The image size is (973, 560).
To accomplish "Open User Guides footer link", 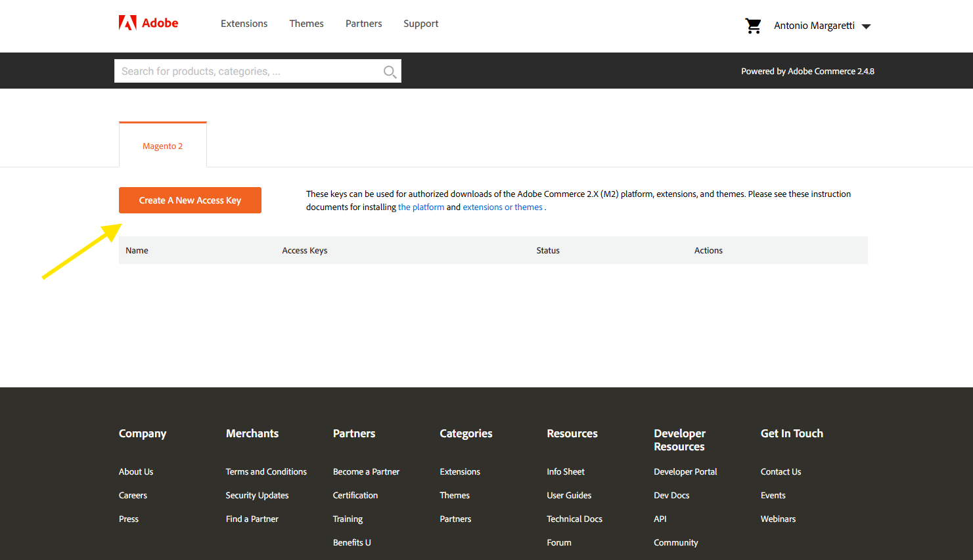I will click(x=569, y=495).
